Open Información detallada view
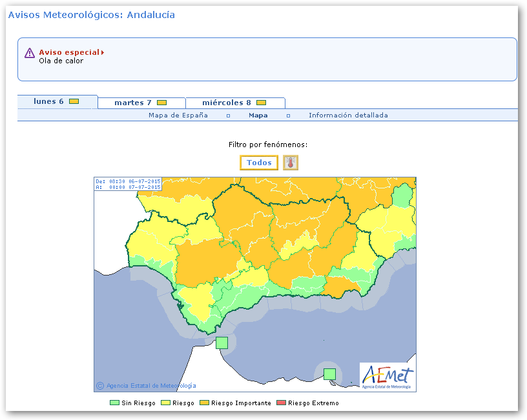Viewport: 527px width, 420px height. point(348,115)
